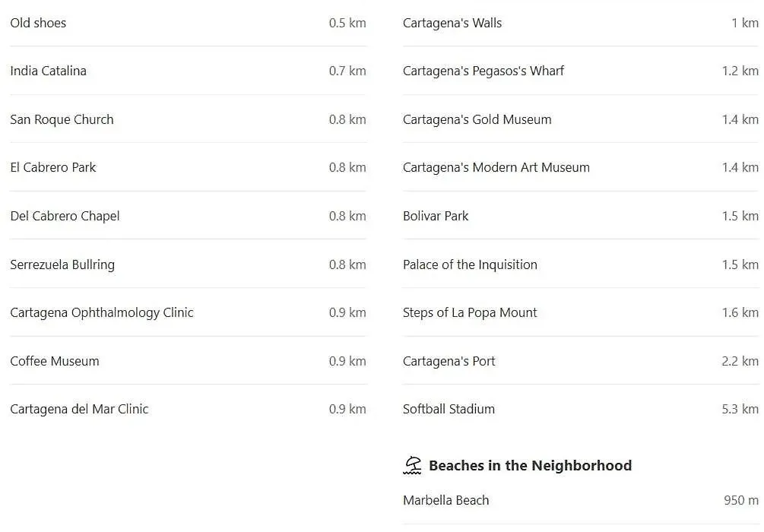Choose Del Cabrero Chapel entry
Viewport: 764px width, 532px height.
pyautogui.click(x=188, y=216)
